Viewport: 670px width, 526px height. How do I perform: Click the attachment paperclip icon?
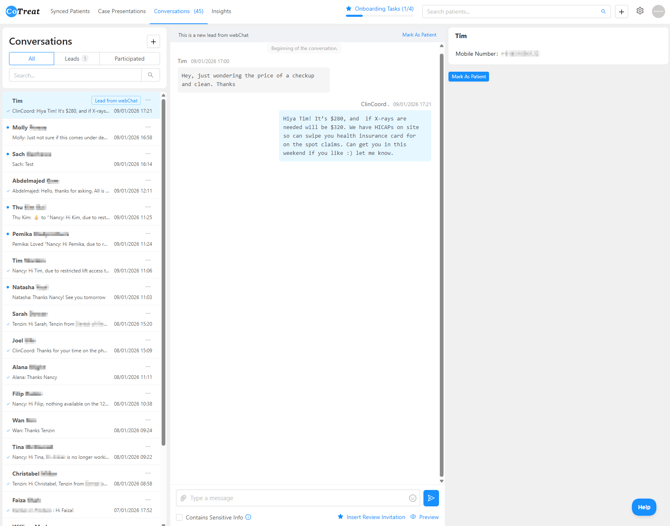click(184, 498)
